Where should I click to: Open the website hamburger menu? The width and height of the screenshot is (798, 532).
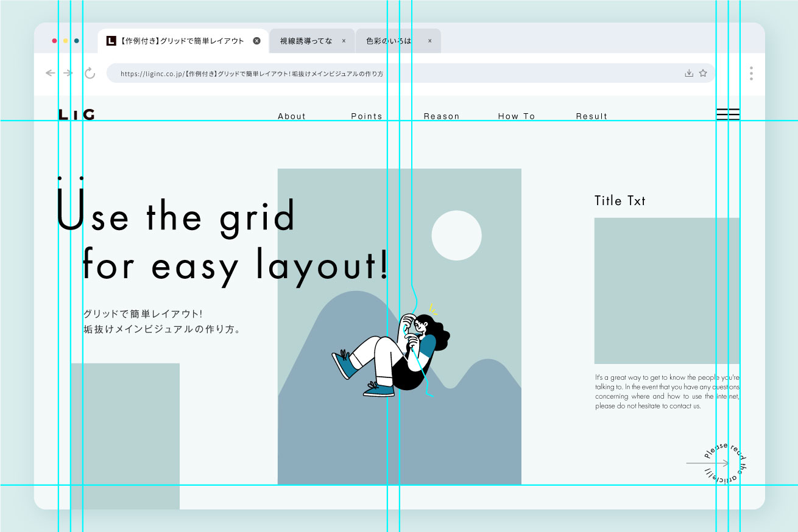tap(728, 114)
